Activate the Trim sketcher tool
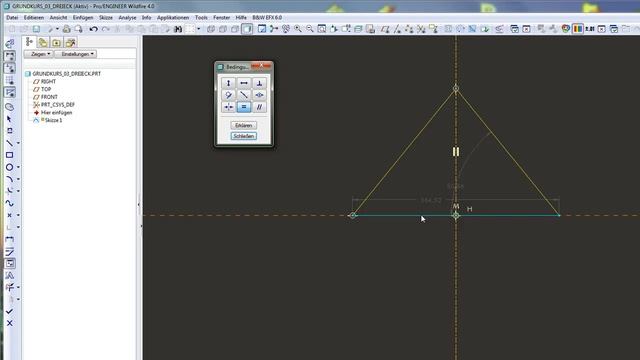This screenshot has width=640, height=360. tap(9, 287)
